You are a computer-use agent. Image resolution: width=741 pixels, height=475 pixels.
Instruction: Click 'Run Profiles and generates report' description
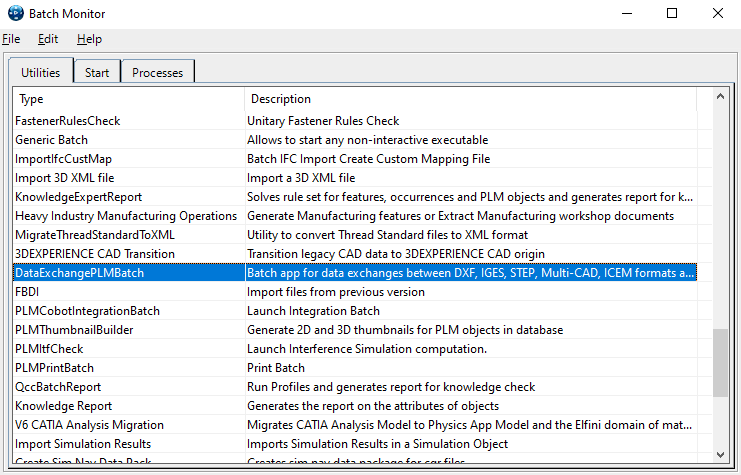pos(391,387)
